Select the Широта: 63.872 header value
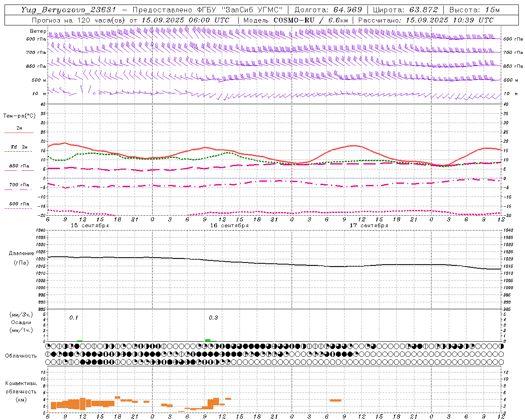525x420 pixels. pos(405,10)
